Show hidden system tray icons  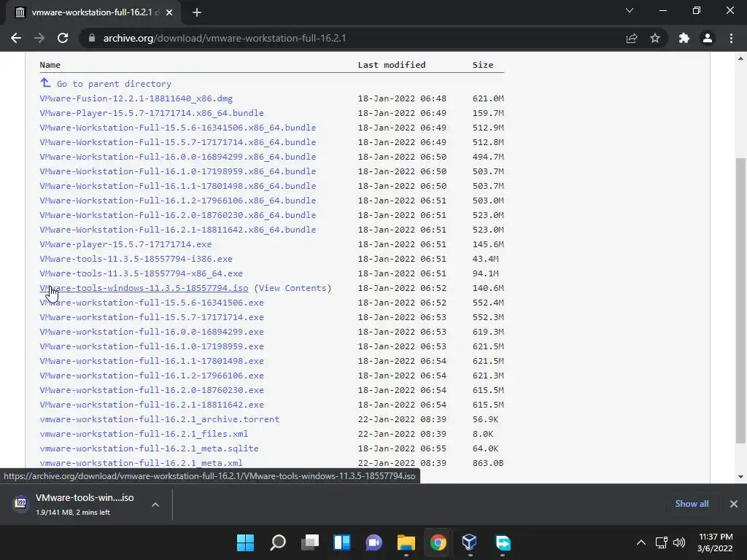tap(641, 542)
